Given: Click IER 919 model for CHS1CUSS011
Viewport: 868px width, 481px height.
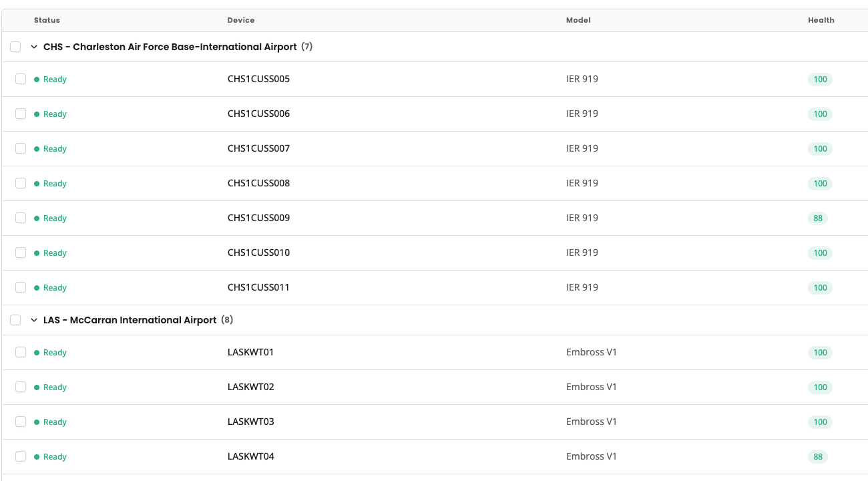Looking at the screenshot, I should 582,287.
